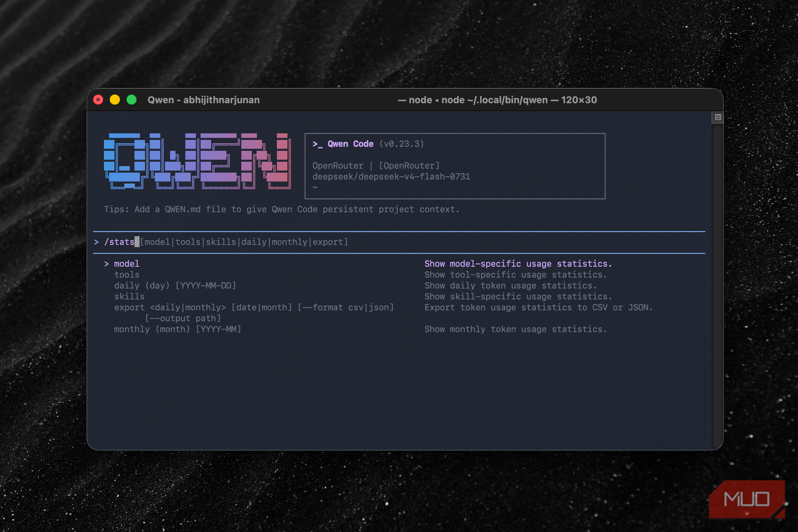Click the QWEN.md tips line

pos(282,209)
